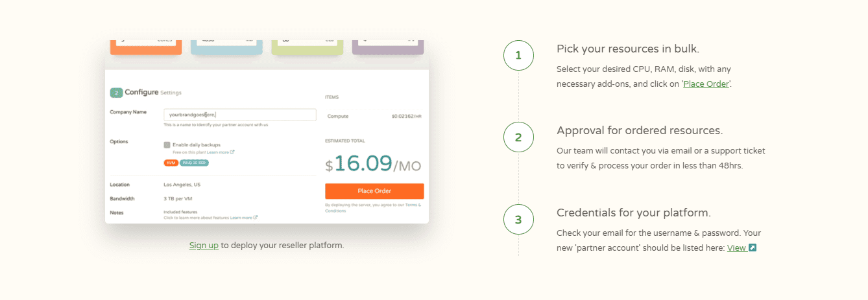868x300 pixels.
Task: Open the Terms & Conditions link
Action: click(x=373, y=208)
